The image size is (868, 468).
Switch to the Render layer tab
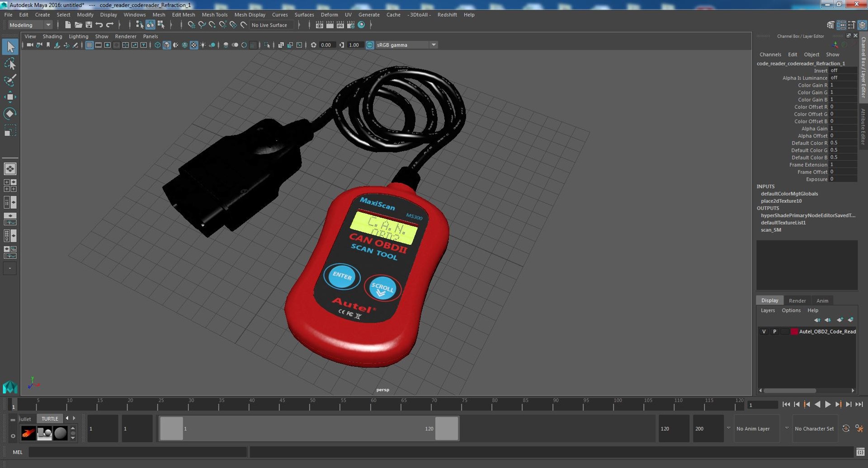pyautogui.click(x=797, y=300)
